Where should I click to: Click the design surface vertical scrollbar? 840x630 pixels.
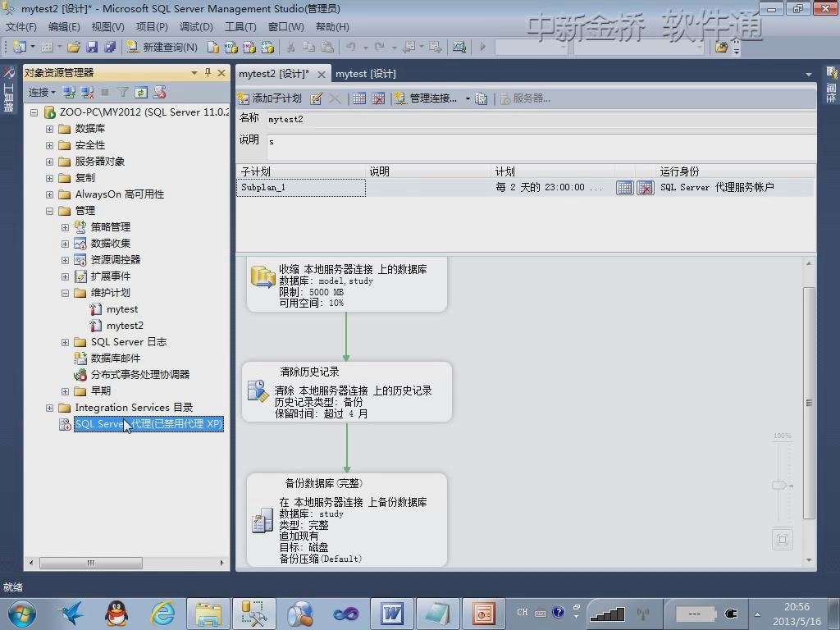pos(809,403)
